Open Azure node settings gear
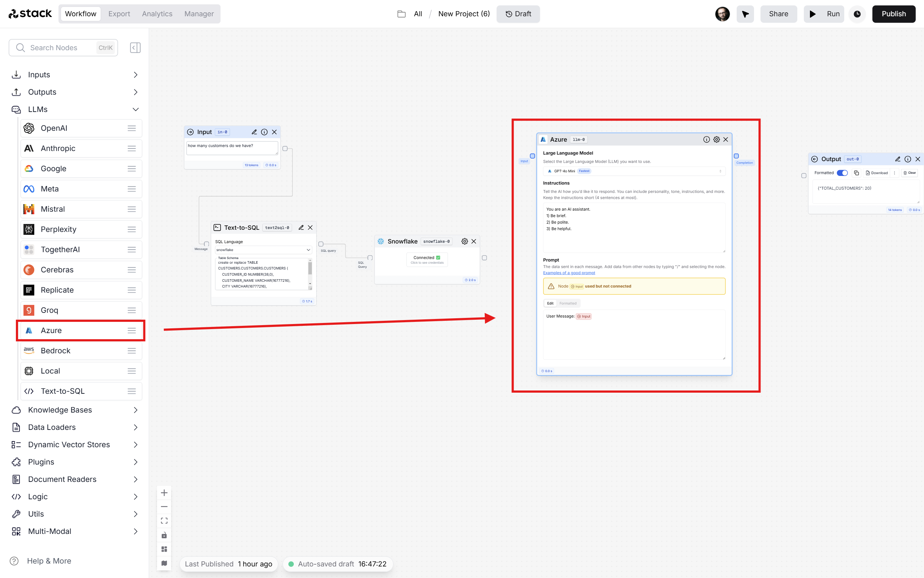The width and height of the screenshot is (924, 578). coord(717,139)
